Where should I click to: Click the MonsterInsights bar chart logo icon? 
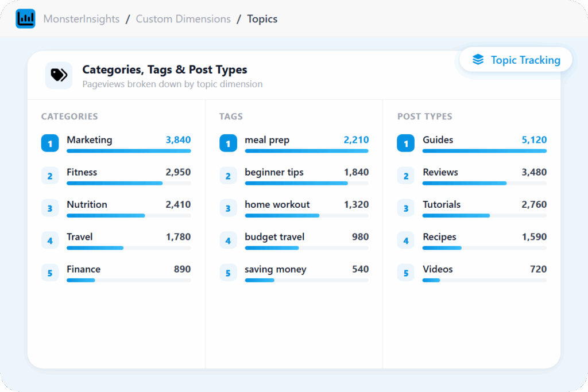25,19
